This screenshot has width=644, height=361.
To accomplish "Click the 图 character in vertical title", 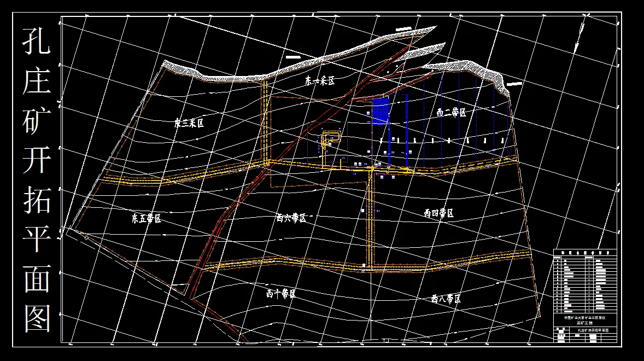I will (x=37, y=318).
